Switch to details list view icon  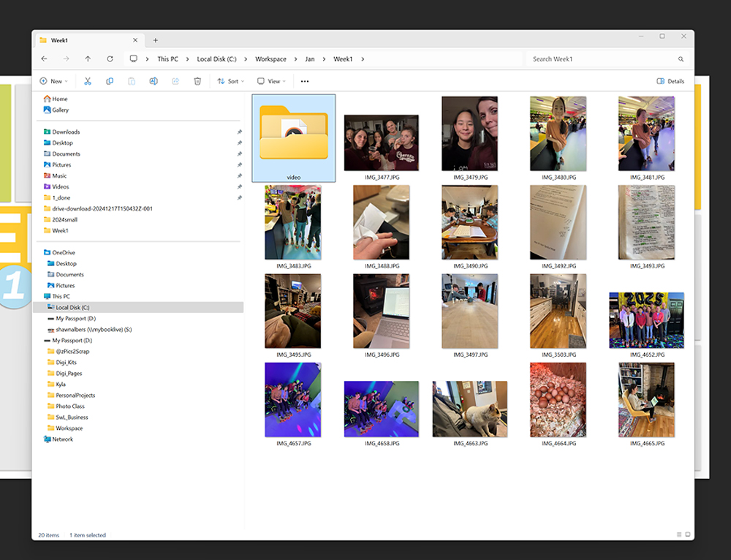679,535
